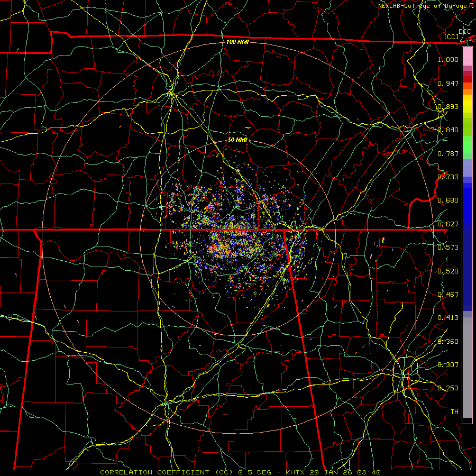Image resolution: width=476 pixels, height=476 pixels.
Task: Pick the pink segment of color bar
Action: click(x=467, y=57)
